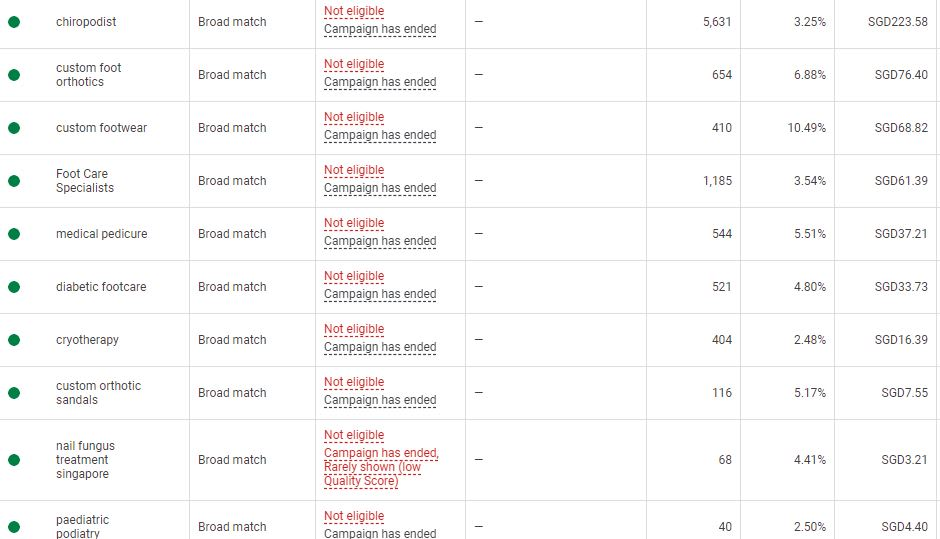
Task: Toggle status dot for custom footwear keyword
Action: [x=14, y=128]
